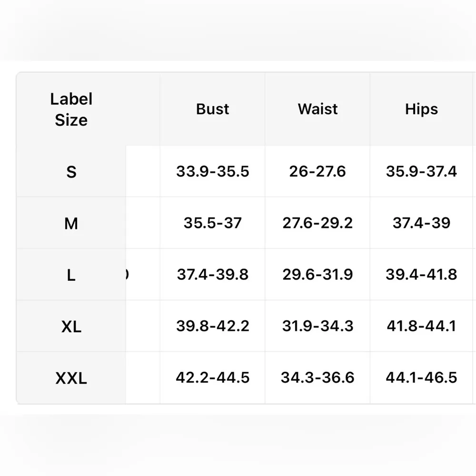
Task: Click the Label Size column header
Action: (71, 109)
